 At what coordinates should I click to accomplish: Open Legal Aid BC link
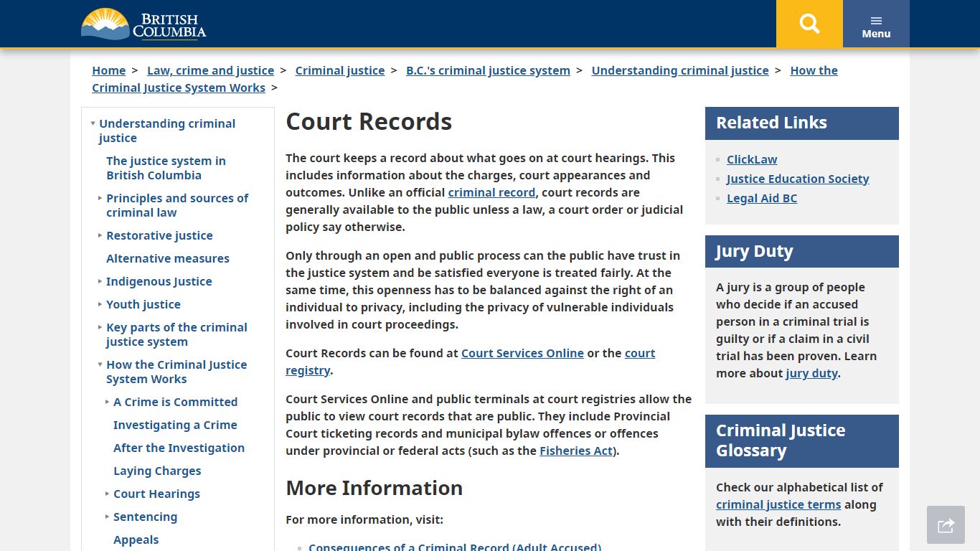[x=762, y=198]
